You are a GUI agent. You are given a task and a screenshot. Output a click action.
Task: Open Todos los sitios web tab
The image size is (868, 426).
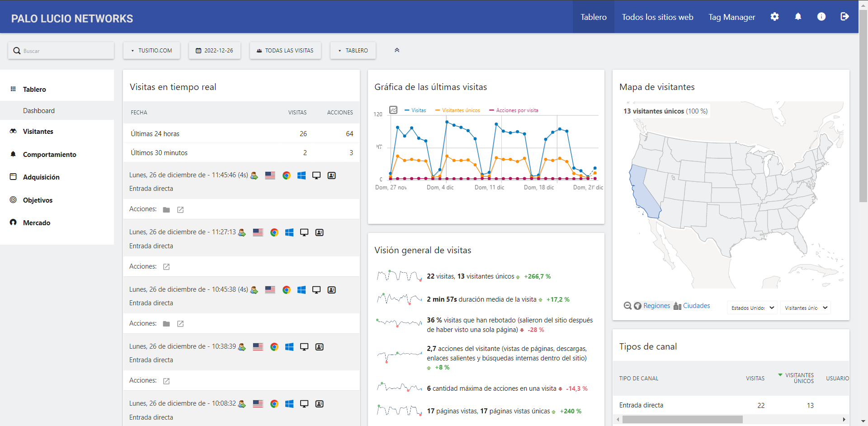[657, 17]
